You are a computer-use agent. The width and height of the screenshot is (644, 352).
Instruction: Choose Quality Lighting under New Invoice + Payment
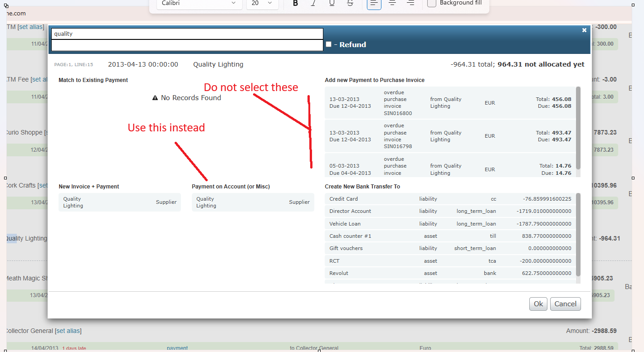pyautogui.click(x=119, y=203)
